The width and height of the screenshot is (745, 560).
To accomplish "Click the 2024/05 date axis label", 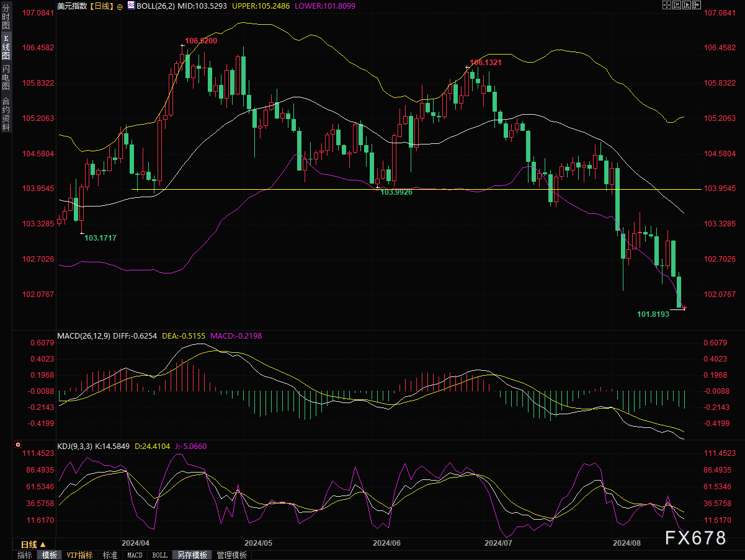I will tap(258, 543).
